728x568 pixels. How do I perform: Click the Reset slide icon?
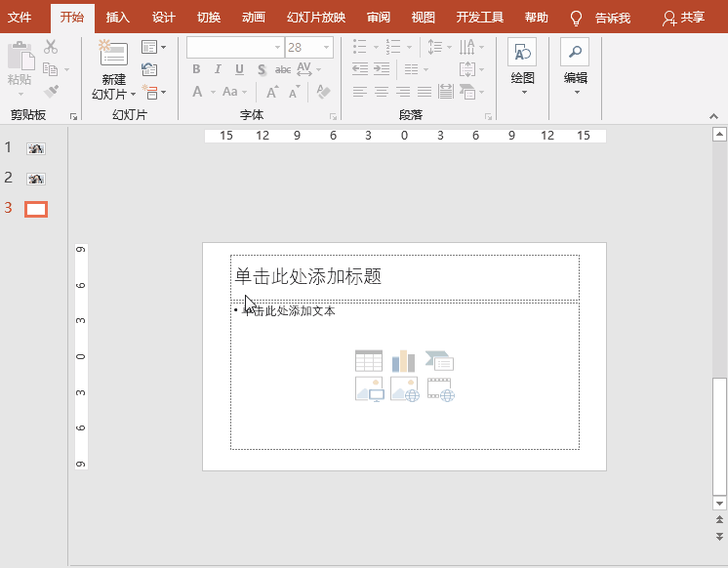(149, 69)
